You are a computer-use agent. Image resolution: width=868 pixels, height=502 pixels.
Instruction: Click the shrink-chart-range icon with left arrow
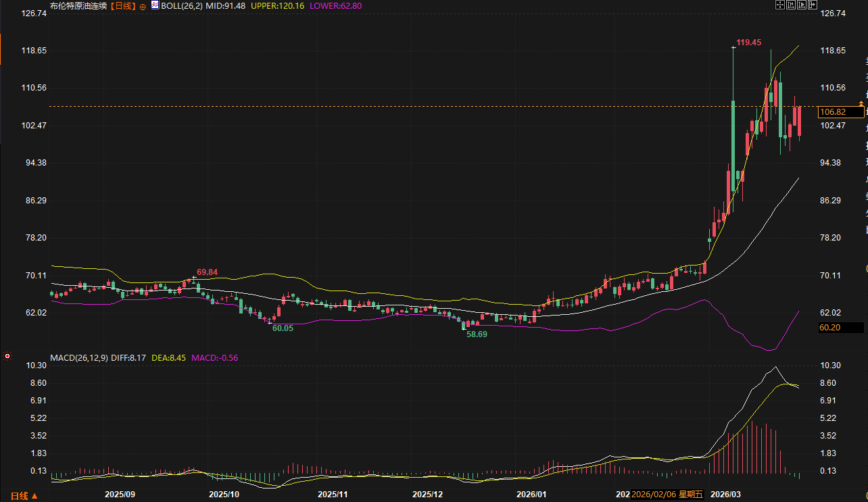tap(790, 5)
